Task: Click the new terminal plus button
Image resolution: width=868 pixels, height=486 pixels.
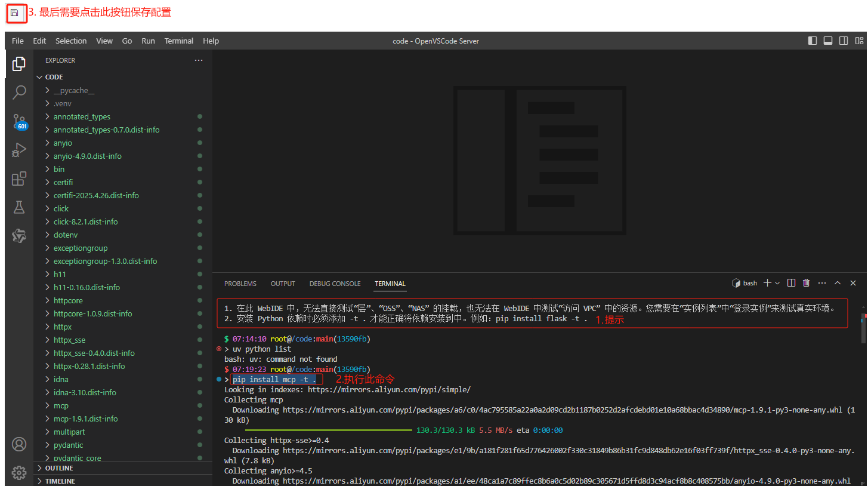Action: tap(767, 283)
